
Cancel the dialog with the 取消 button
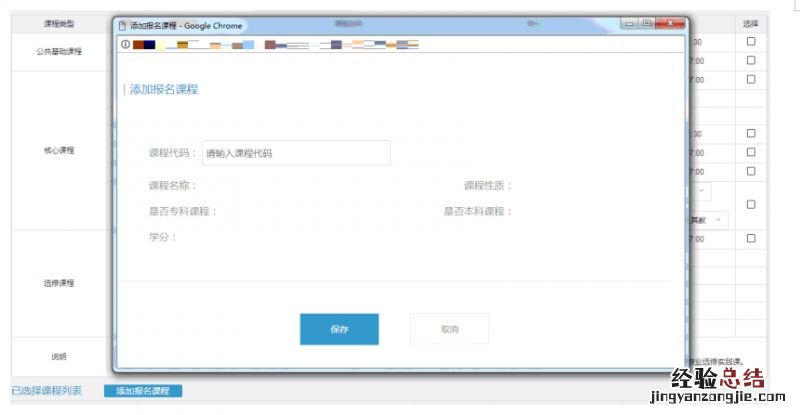click(x=449, y=329)
